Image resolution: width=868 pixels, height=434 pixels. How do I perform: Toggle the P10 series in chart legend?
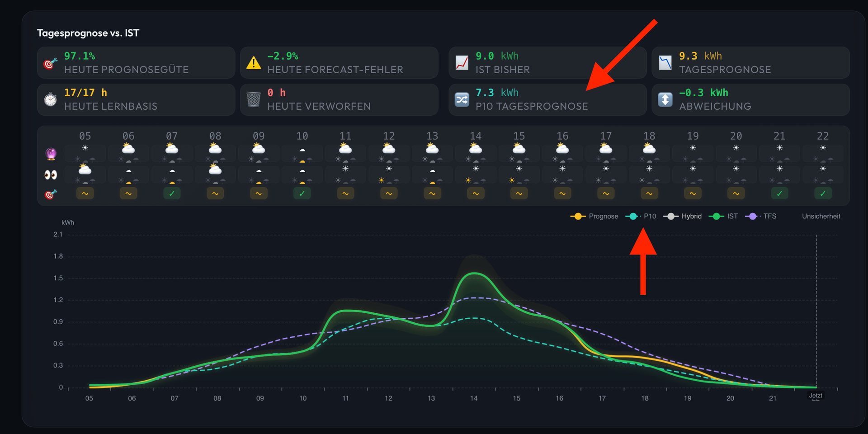[x=641, y=216]
